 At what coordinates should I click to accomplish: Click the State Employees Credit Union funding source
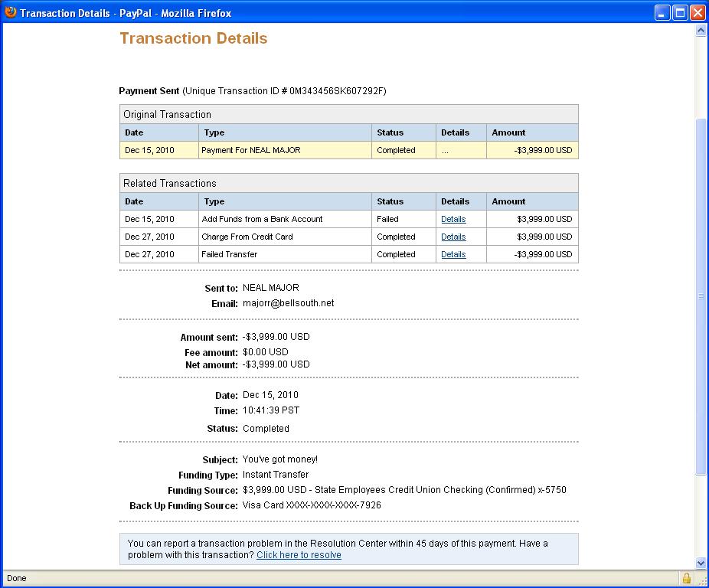pyautogui.click(x=404, y=490)
